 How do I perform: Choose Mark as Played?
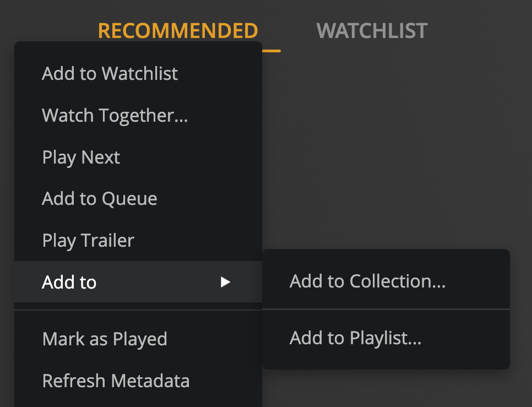[138, 339]
